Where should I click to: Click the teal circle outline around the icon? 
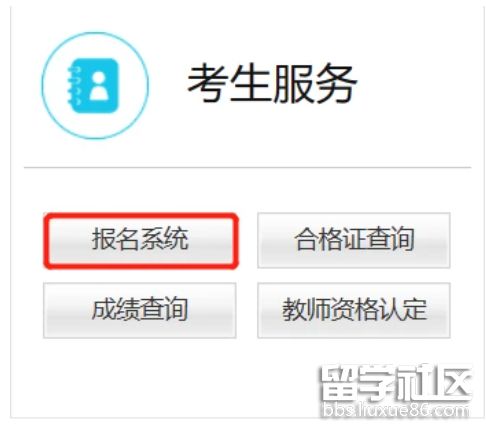[x=95, y=86]
